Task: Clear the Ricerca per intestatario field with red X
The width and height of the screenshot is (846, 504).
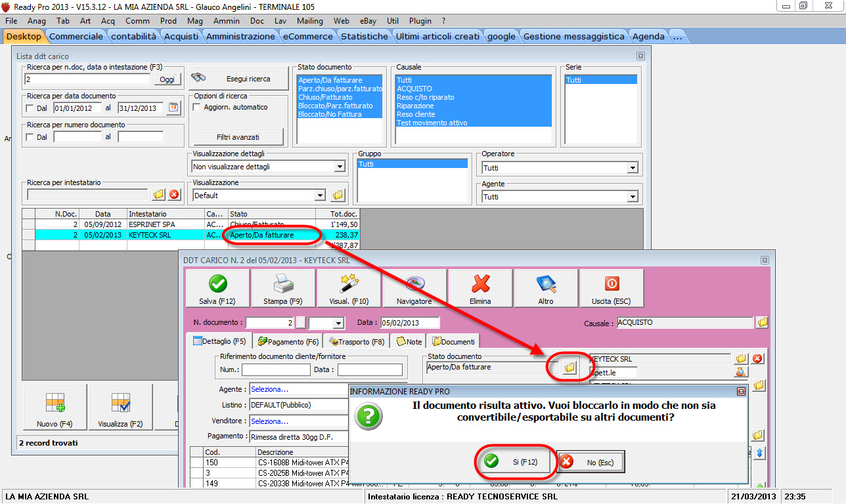Action: 174,194
